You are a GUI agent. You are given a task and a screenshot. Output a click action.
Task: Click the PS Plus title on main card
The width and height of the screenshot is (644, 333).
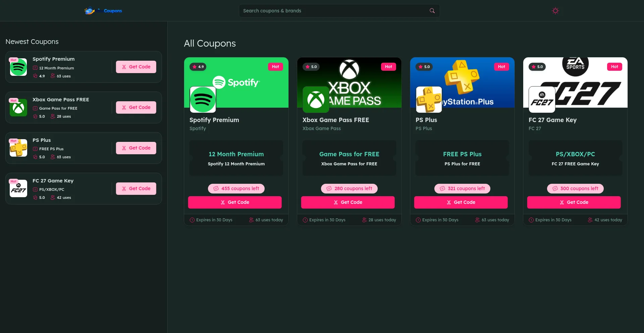[x=426, y=120]
